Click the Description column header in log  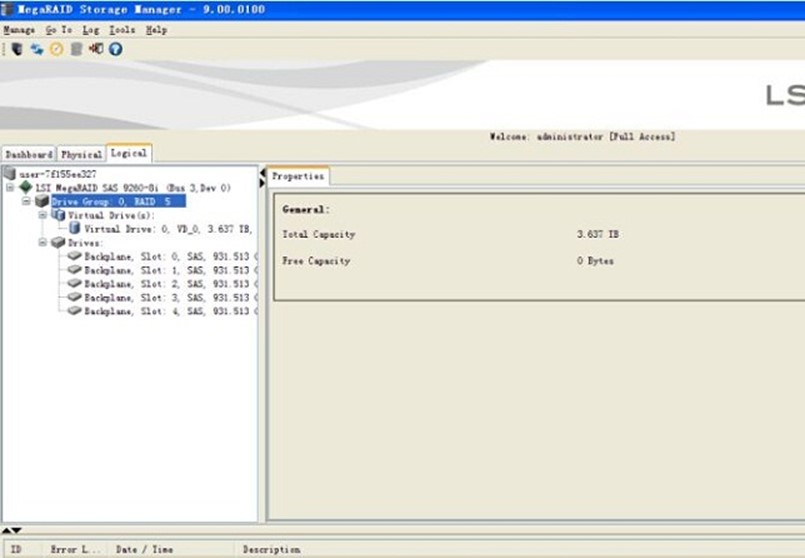pos(271,549)
